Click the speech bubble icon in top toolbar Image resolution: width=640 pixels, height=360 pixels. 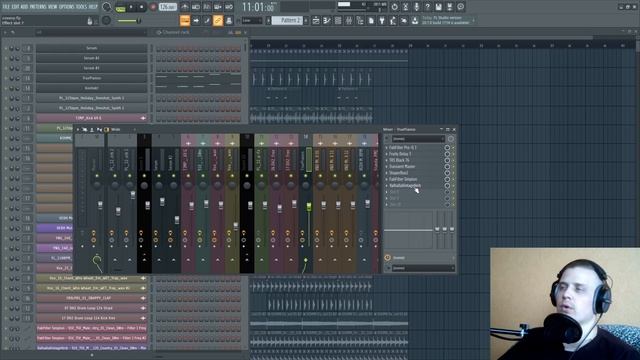coord(460,7)
